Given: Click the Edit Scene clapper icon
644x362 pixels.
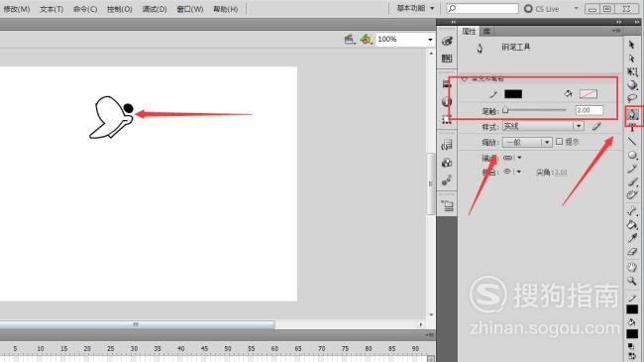Looking at the screenshot, I should coord(350,40).
